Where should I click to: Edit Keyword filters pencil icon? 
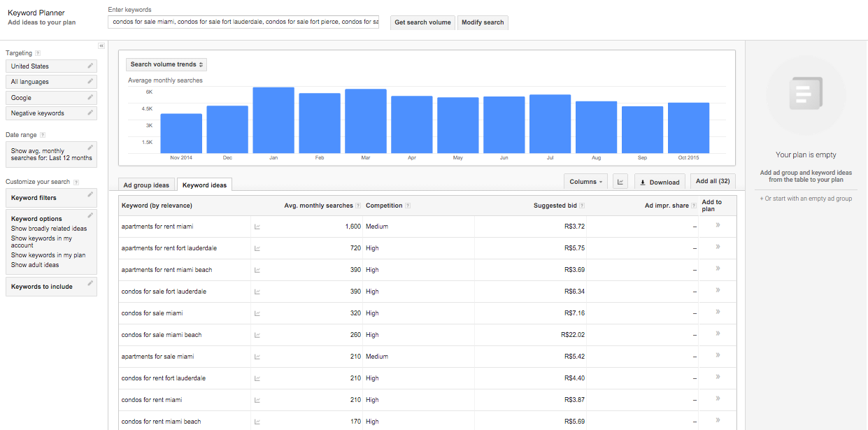90,195
